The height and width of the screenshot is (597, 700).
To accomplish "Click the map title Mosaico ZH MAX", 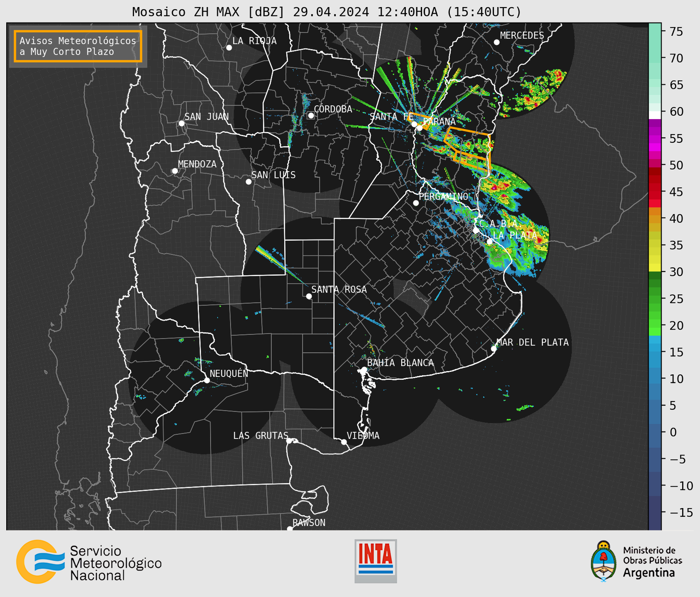I will (327, 12).
